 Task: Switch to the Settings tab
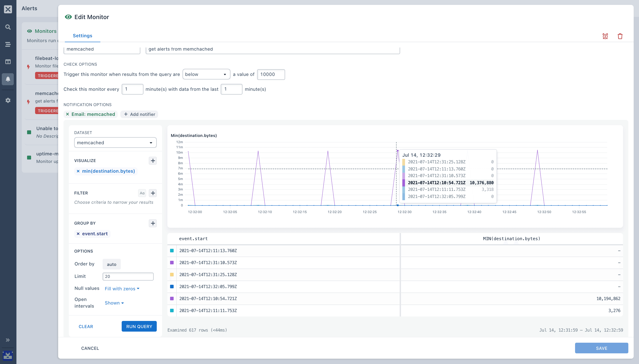[x=82, y=36]
